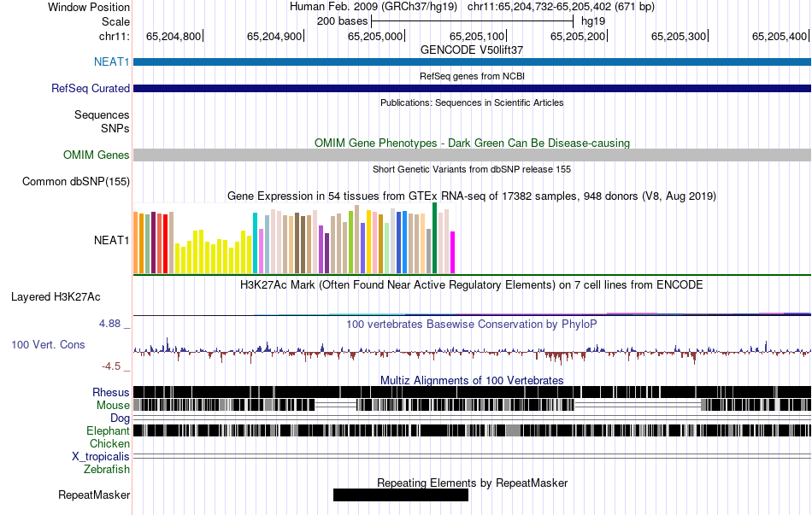812x515 pixels.
Task: Click the 4.88 PhyloP upper scale value
Action: point(109,324)
